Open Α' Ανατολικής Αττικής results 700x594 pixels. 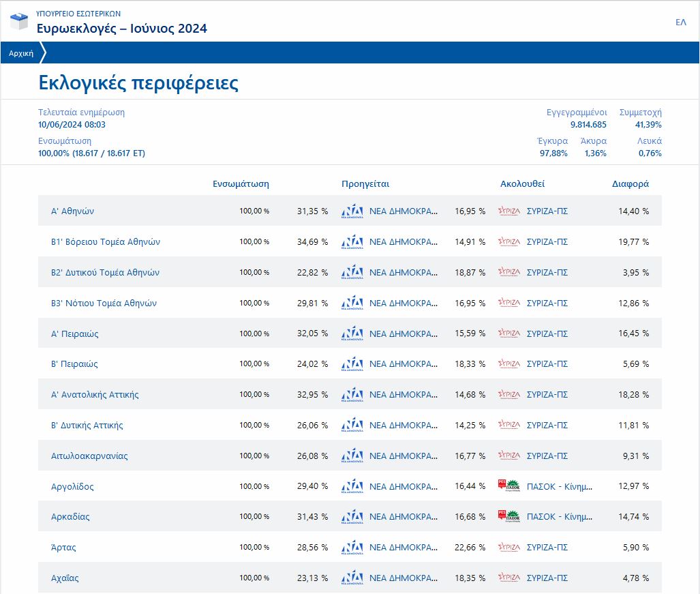click(95, 395)
